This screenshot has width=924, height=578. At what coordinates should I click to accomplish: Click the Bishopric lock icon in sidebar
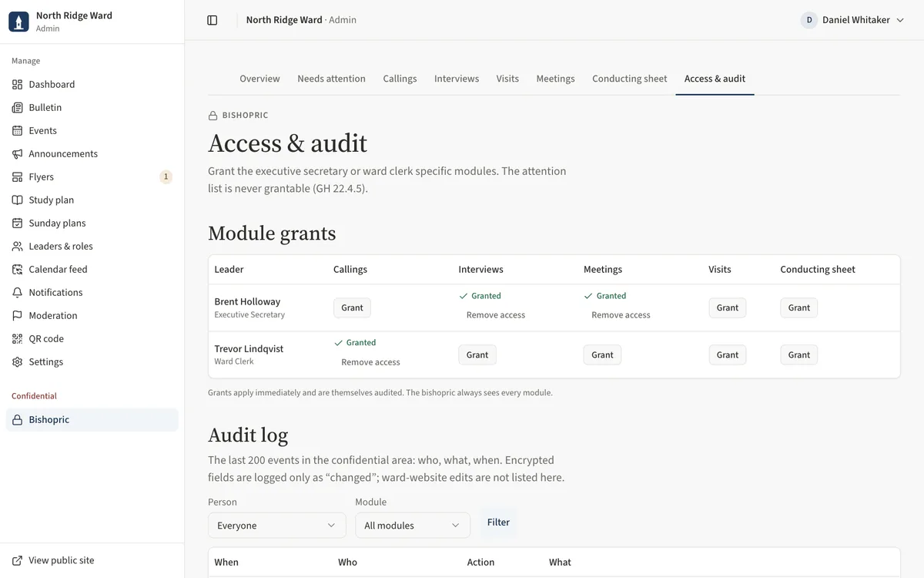pyautogui.click(x=17, y=419)
